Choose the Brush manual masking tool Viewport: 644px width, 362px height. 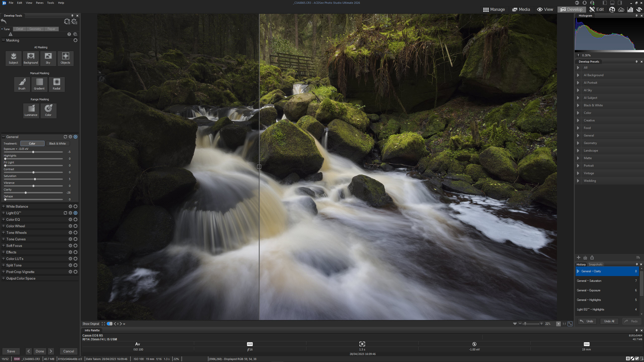pos(22,84)
